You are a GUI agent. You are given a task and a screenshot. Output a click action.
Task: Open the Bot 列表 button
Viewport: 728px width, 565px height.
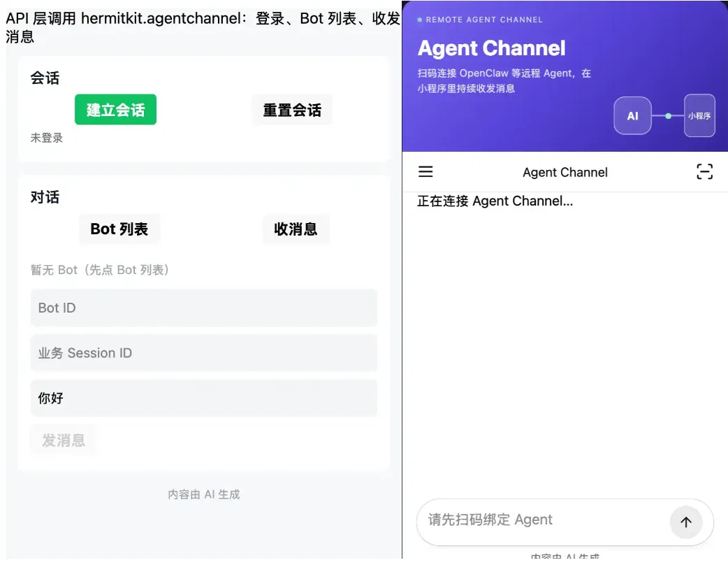[x=119, y=229]
